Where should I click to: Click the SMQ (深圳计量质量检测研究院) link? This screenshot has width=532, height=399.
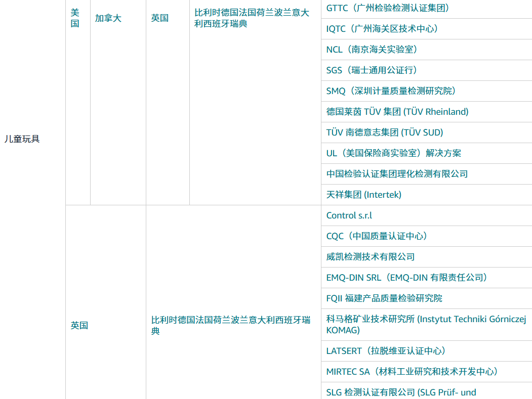tap(391, 91)
